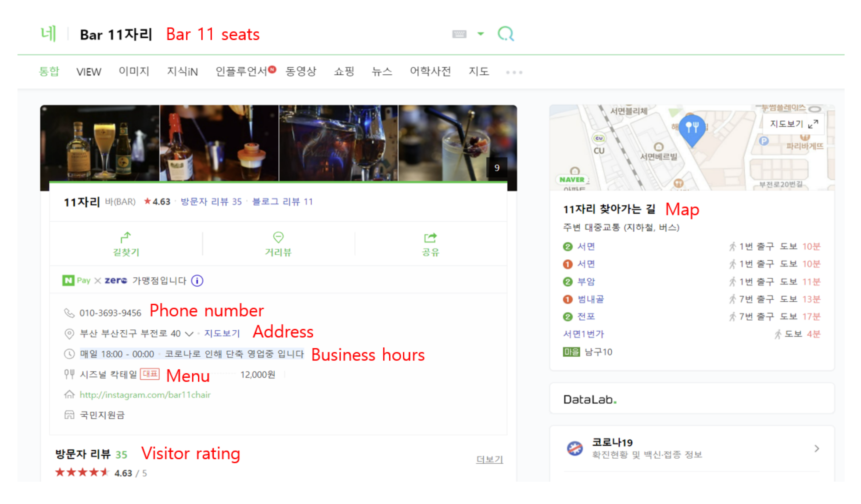Open the on-screen keyboard icon
Image resolution: width=861 pixels, height=504 pixels.
pyautogui.click(x=459, y=34)
